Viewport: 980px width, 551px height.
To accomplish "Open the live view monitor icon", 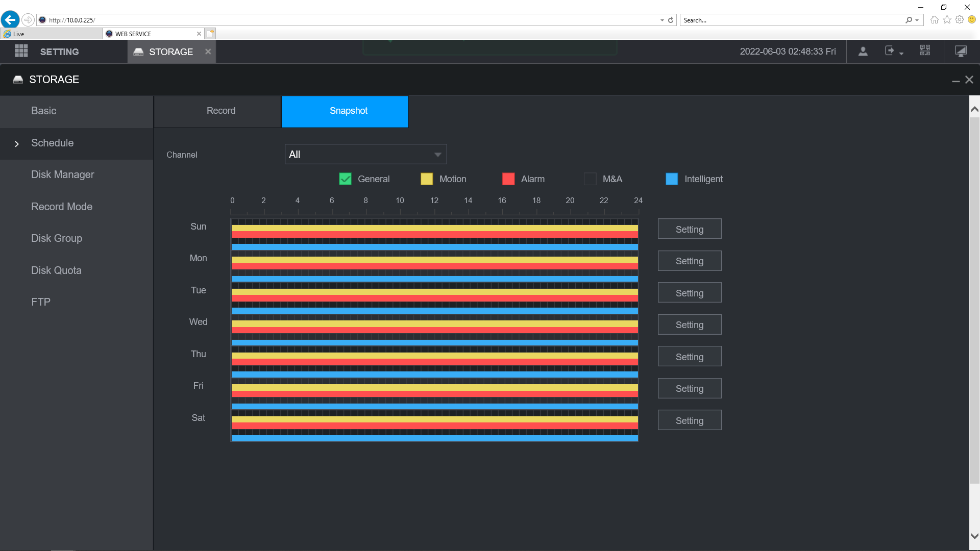I will 961,52.
